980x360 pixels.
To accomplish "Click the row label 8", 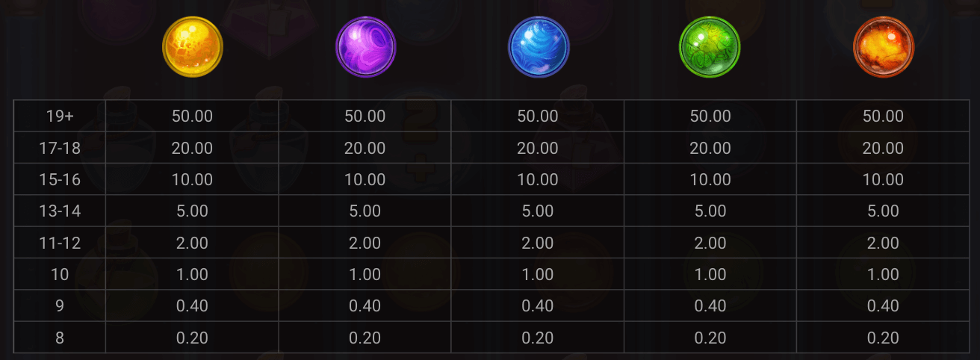I will (x=60, y=338).
